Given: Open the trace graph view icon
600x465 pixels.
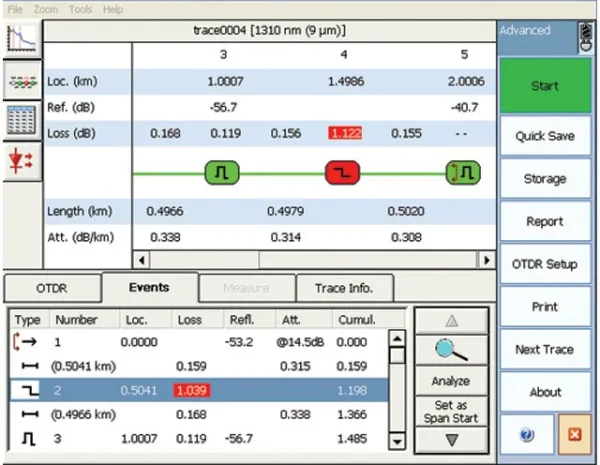Looking at the screenshot, I should click(19, 39).
